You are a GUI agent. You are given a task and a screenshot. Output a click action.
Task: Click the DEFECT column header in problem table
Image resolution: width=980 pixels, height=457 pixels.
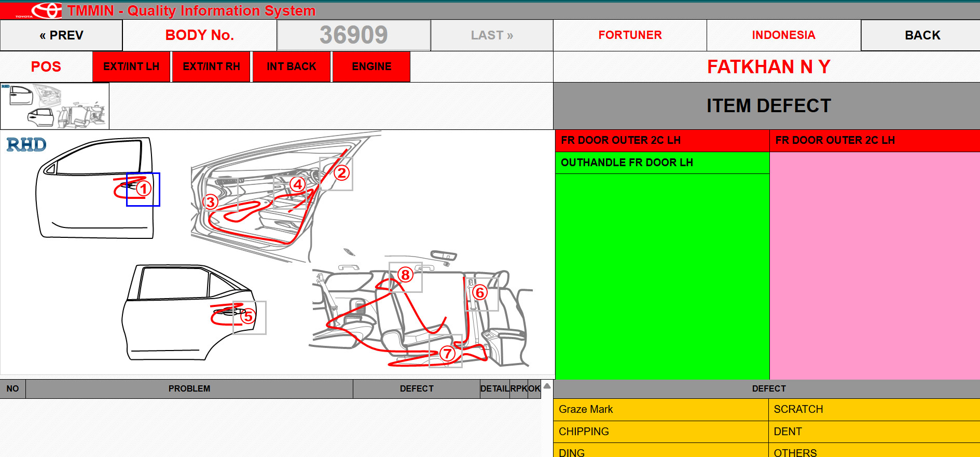click(417, 388)
